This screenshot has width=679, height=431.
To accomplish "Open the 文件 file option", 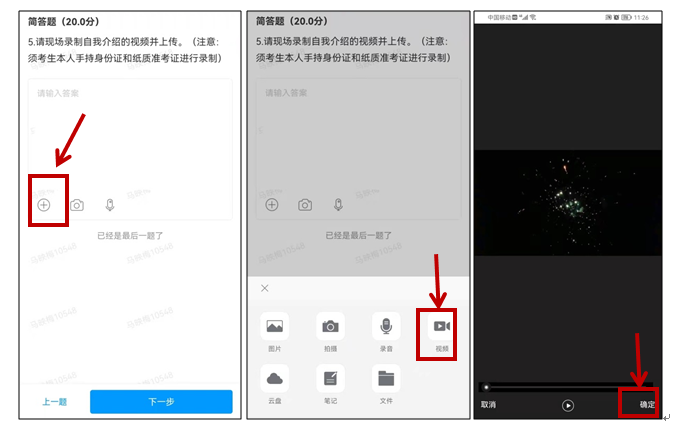I will coord(385,379).
